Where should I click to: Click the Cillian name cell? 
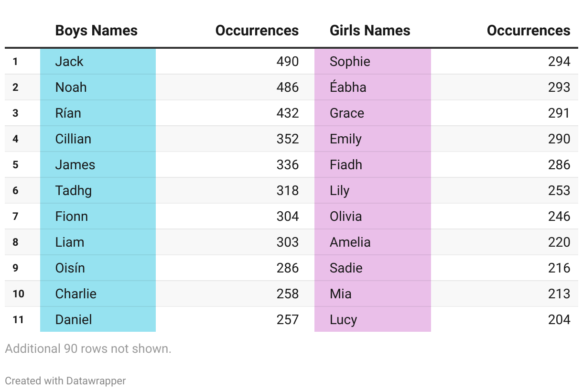click(x=98, y=139)
